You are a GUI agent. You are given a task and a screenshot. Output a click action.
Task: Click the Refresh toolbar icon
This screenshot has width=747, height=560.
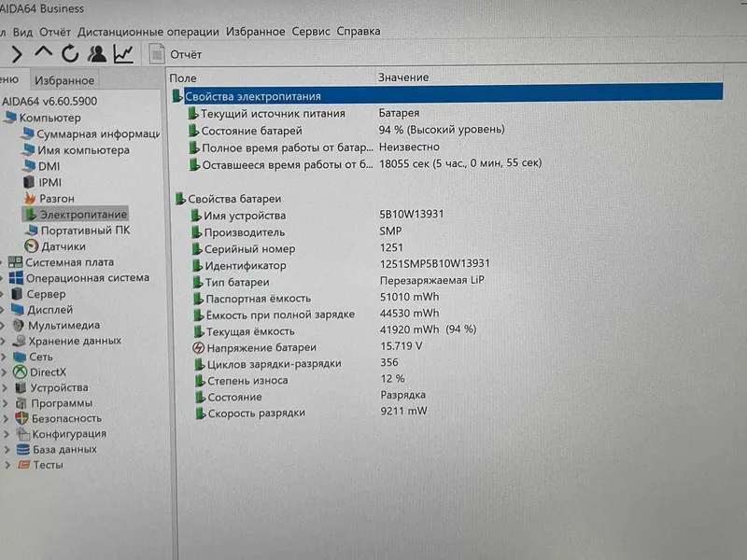70,54
